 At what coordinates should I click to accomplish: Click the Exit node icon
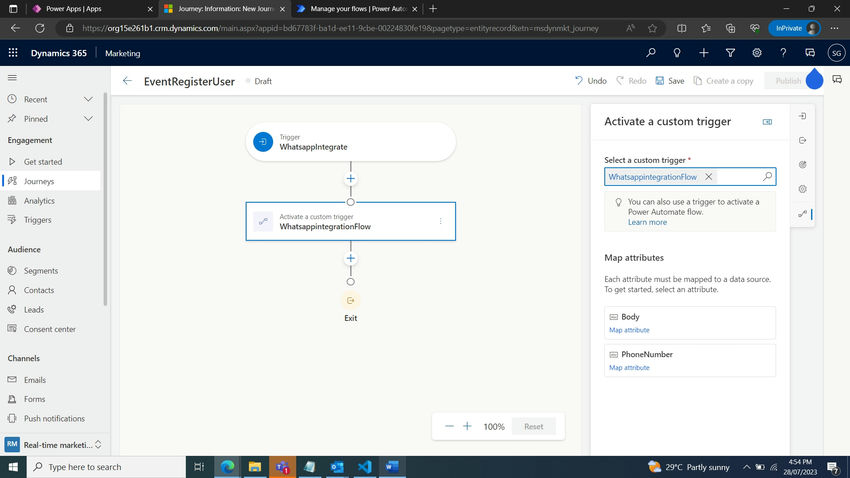(x=351, y=300)
